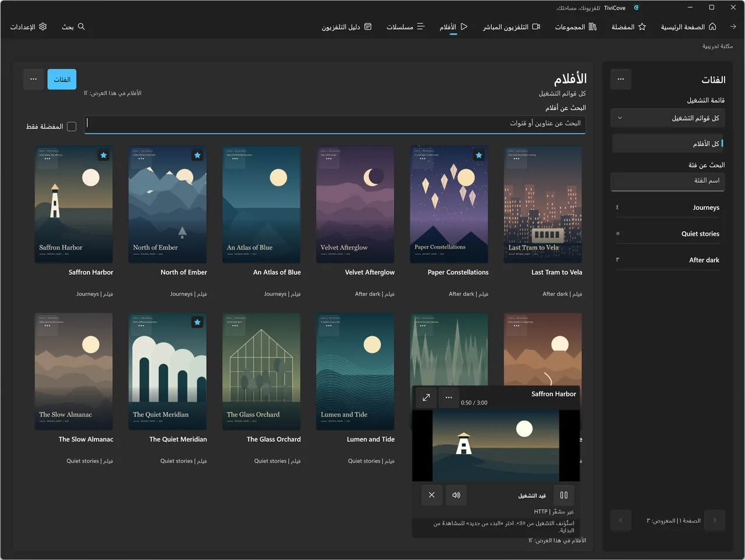Switch to the Live TV tab
The height and width of the screenshot is (560, 745).
point(512,27)
